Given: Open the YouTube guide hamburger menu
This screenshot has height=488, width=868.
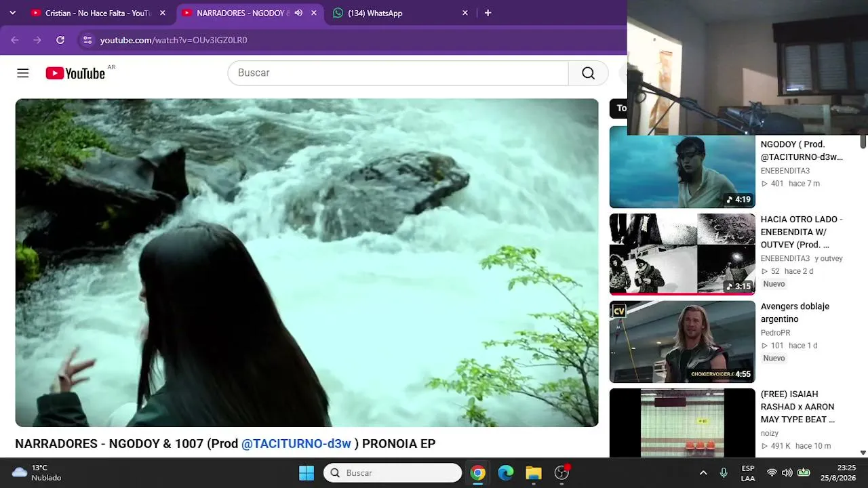Looking at the screenshot, I should tap(23, 73).
